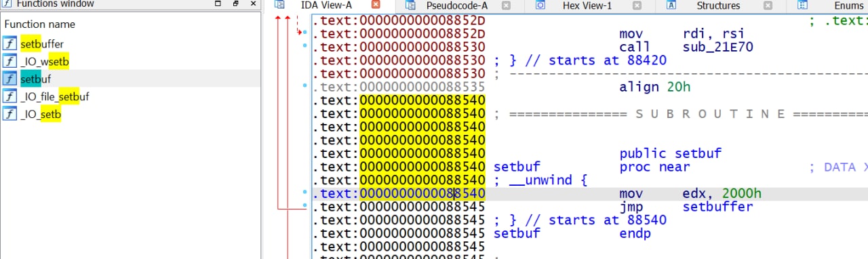The width and height of the screenshot is (868, 259).
Task: Click function icon beside setbuf
Action: [10, 79]
